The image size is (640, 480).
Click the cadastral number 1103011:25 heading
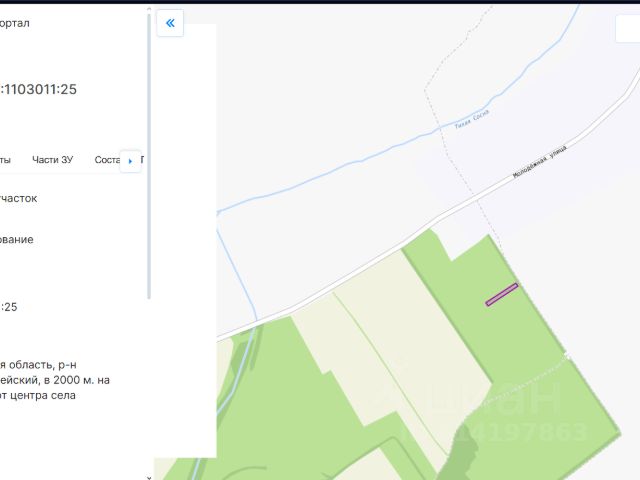[x=38, y=89]
